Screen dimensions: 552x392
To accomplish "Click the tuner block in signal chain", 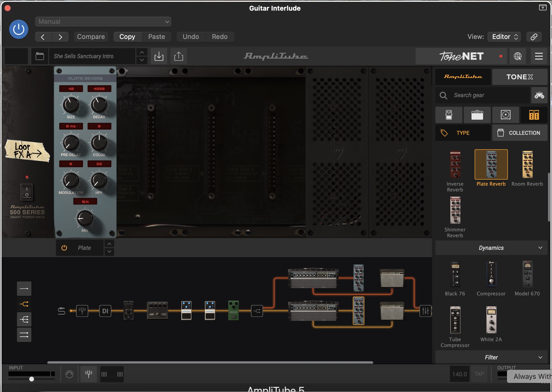I will (82, 311).
